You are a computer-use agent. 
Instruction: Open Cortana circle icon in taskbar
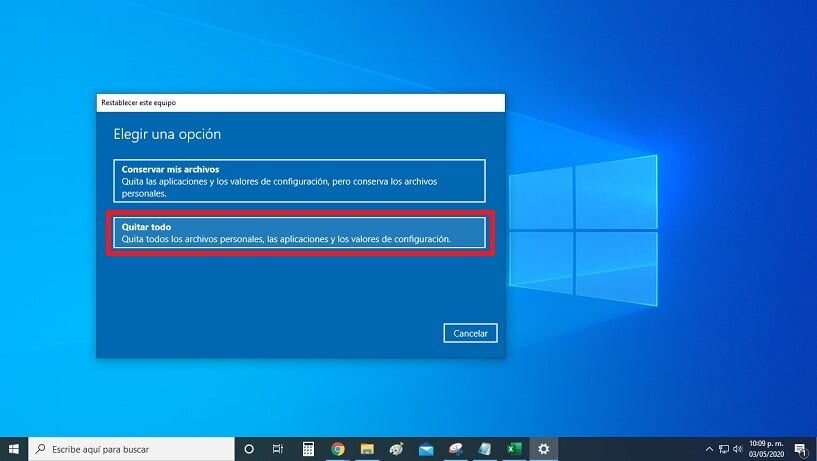click(249, 449)
